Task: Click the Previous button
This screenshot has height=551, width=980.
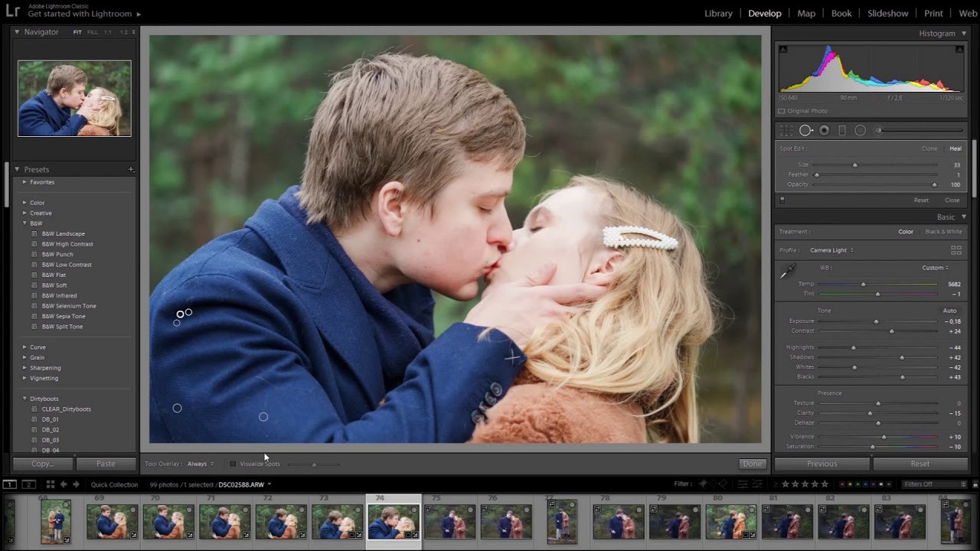Action: (822, 464)
